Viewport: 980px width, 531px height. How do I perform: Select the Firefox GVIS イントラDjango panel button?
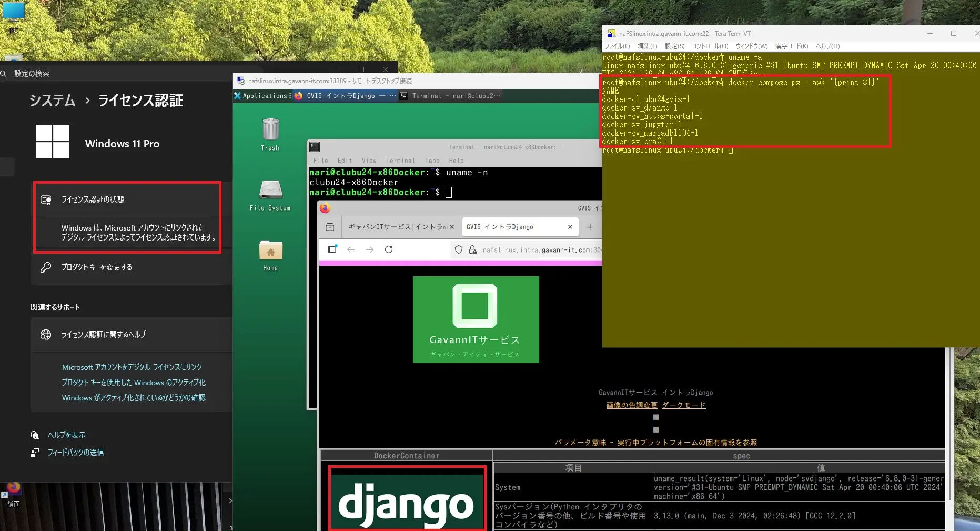tap(339, 96)
